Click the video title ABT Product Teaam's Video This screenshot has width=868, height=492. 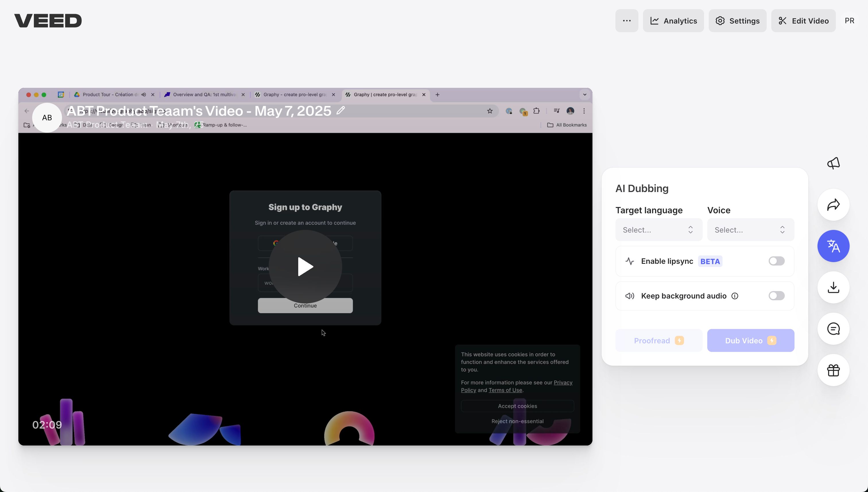tap(199, 111)
